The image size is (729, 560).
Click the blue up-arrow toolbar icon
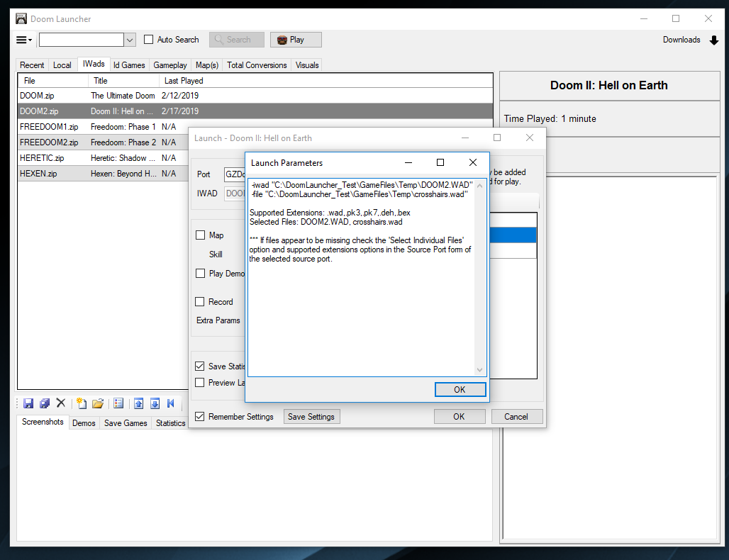[138, 403]
